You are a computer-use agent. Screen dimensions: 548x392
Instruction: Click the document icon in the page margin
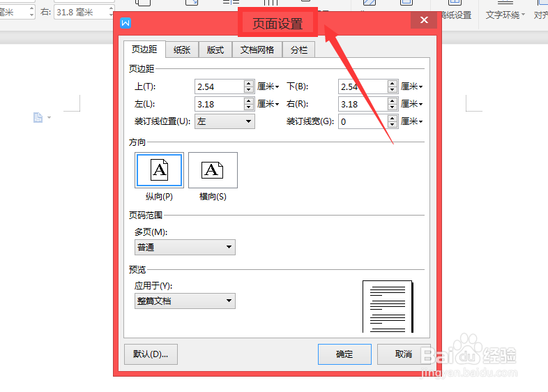coord(38,117)
